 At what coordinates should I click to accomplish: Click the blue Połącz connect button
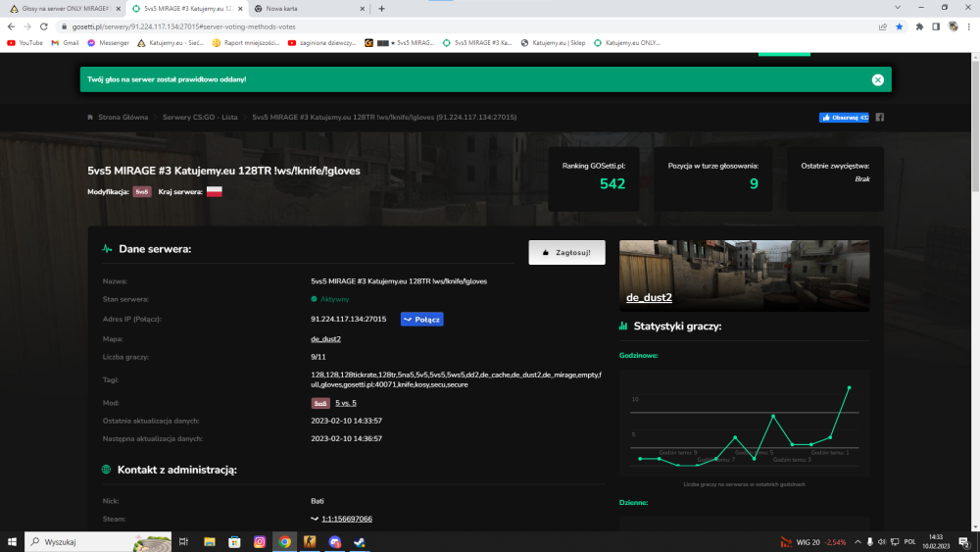click(x=421, y=320)
